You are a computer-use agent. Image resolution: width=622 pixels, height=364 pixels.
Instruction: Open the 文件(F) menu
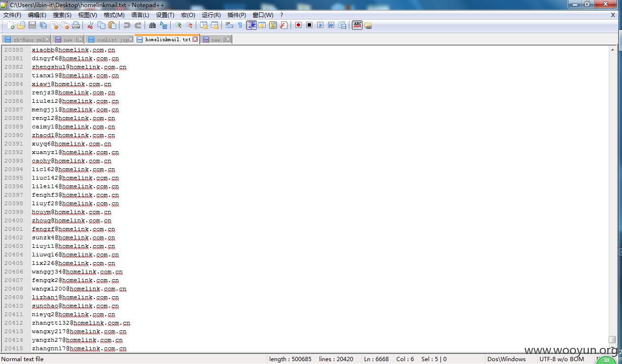pyautogui.click(x=12, y=15)
